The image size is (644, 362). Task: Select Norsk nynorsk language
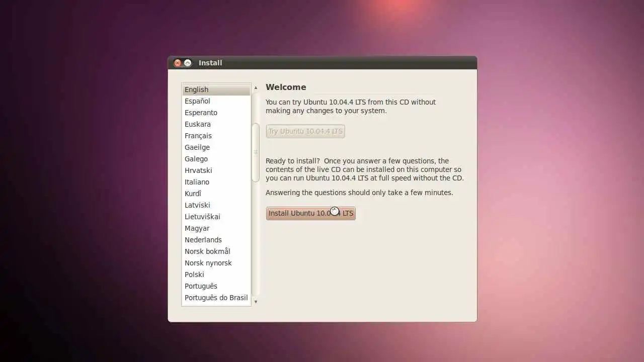pos(216,263)
